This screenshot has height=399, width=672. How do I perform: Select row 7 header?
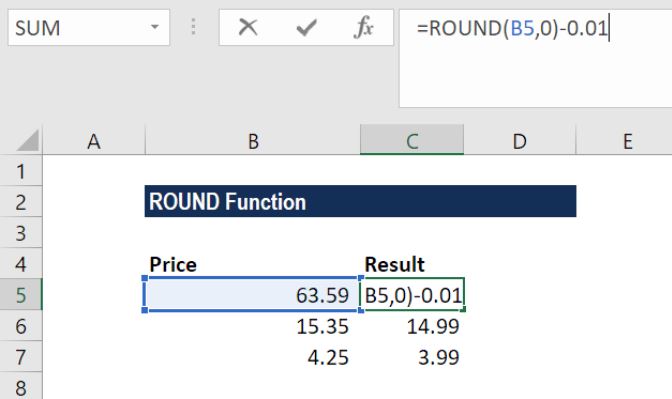pos(21,356)
